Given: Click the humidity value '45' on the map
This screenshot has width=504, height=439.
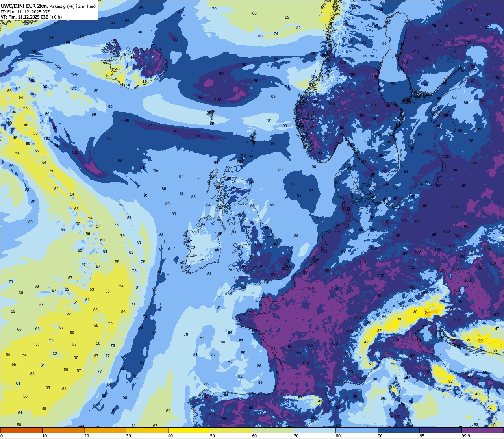Looking at the screenshot, I should click(x=494, y=425).
